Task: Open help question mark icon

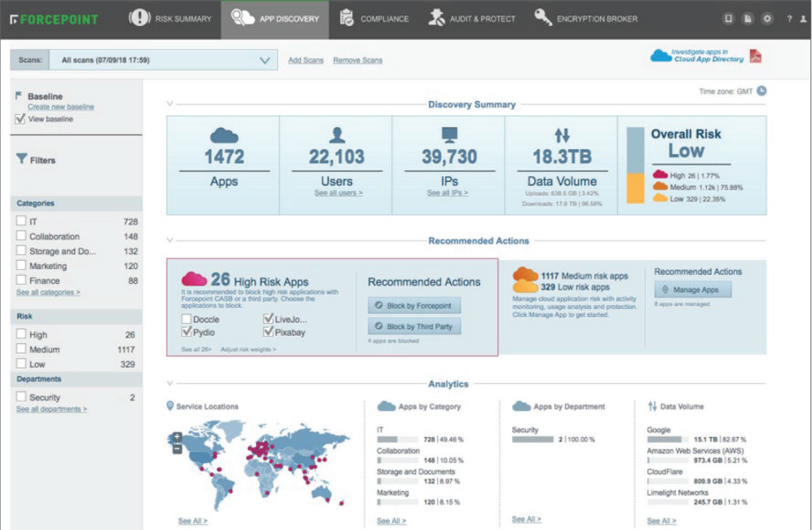Action: tap(789, 19)
